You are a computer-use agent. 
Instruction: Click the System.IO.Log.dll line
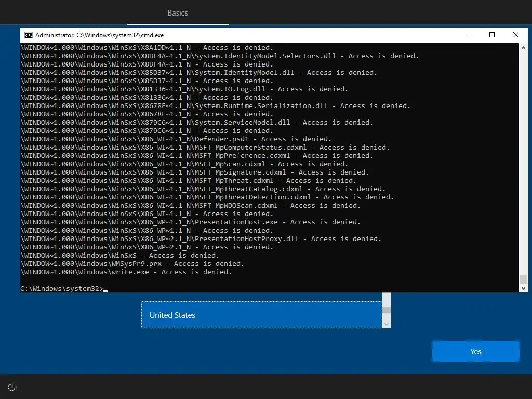pos(184,89)
